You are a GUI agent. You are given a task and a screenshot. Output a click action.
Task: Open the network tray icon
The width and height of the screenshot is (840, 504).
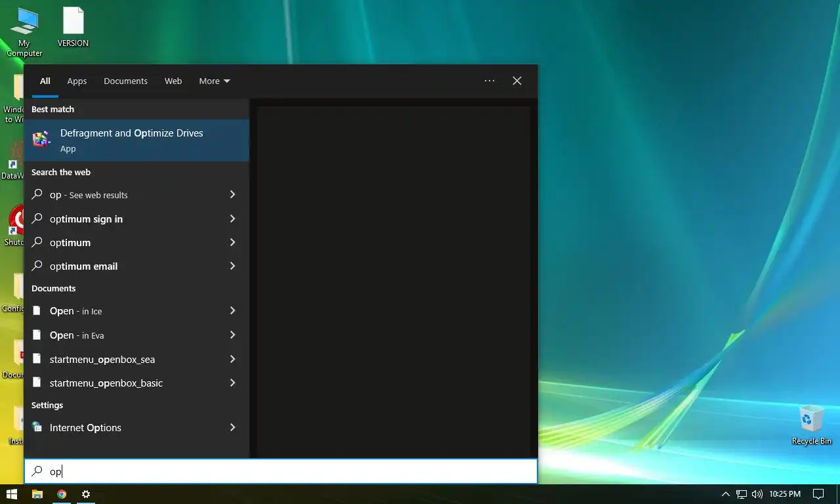(742, 494)
